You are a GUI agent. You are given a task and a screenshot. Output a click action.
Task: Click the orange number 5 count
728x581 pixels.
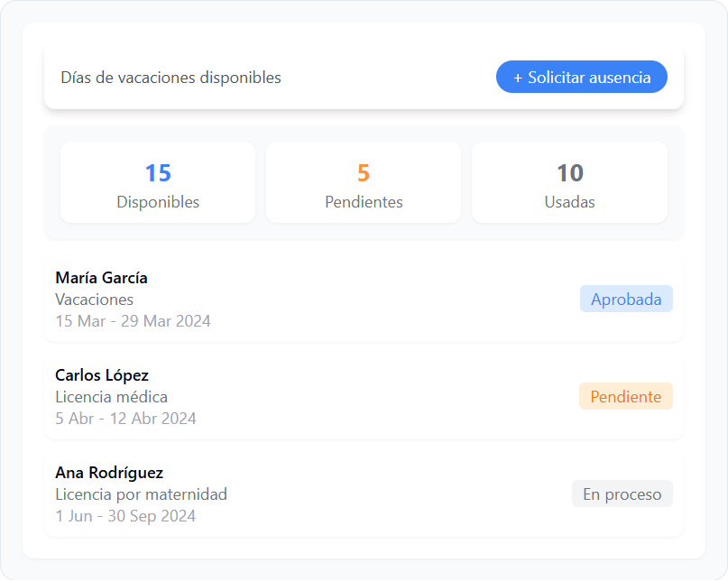coord(364,173)
